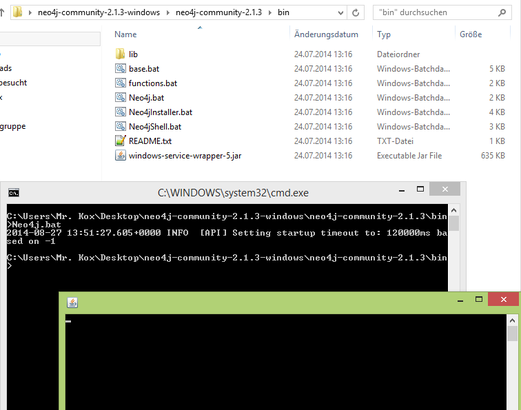Open the lib folder icon
521x410 pixels.
[x=120, y=54]
